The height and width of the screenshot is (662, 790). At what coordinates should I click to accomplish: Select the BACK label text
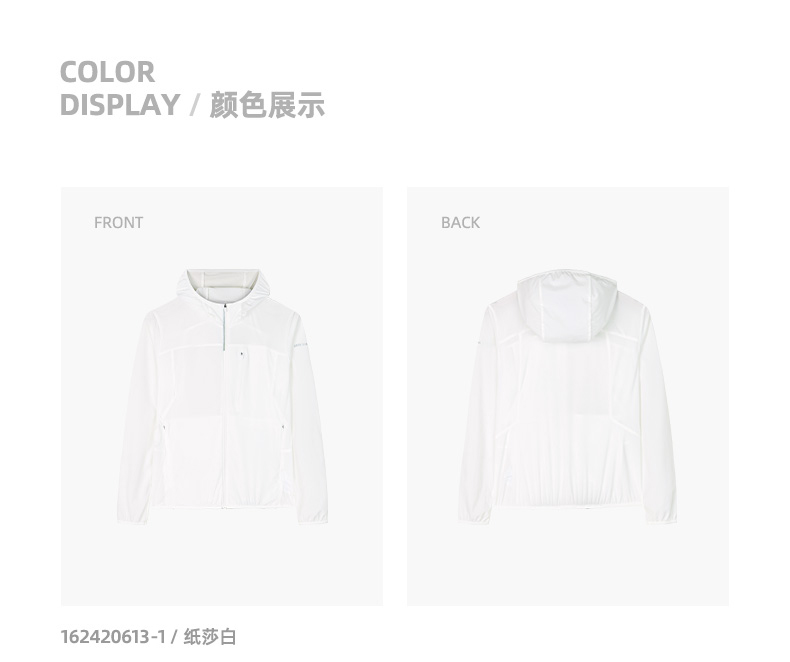point(460,223)
